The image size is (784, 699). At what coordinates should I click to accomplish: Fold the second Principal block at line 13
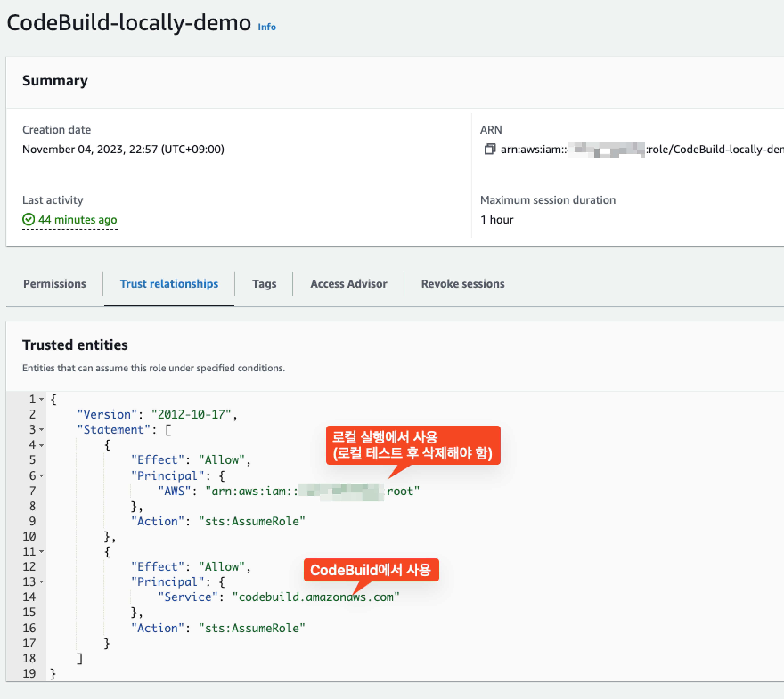pyautogui.click(x=41, y=582)
